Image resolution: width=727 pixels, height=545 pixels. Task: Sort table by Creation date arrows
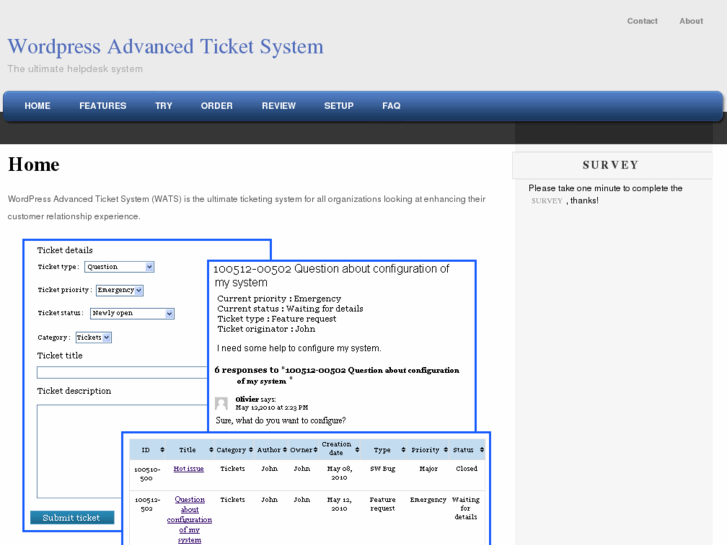click(x=357, y=450)
